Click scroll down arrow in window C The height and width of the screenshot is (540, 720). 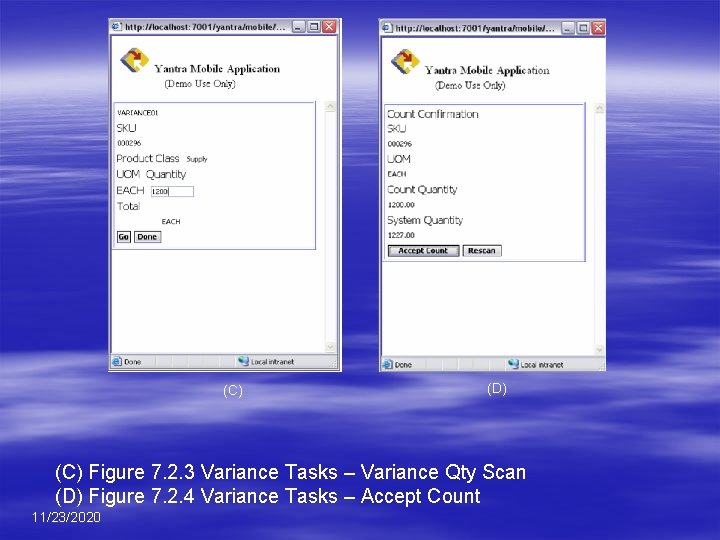click(x=330, y=347)
